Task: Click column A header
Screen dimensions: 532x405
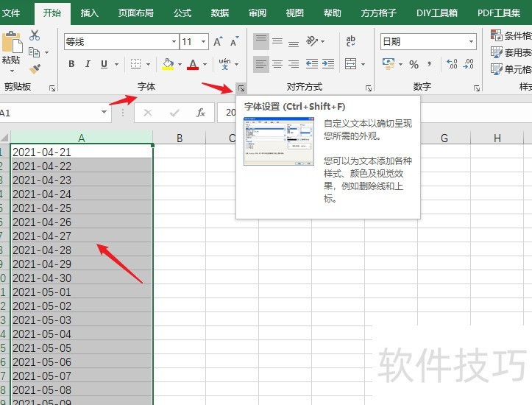Action: 82,138
